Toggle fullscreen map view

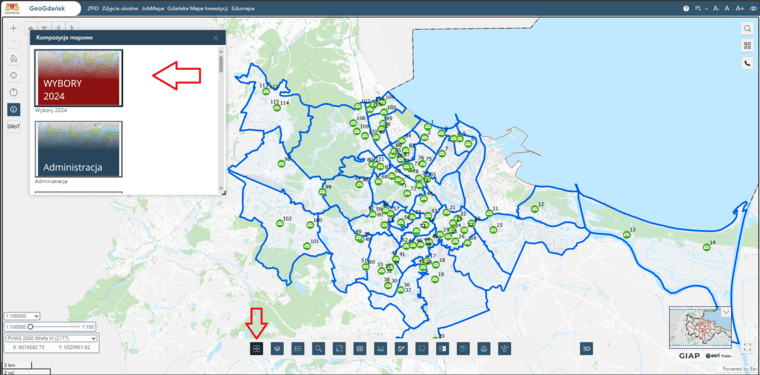coord(746,346)
